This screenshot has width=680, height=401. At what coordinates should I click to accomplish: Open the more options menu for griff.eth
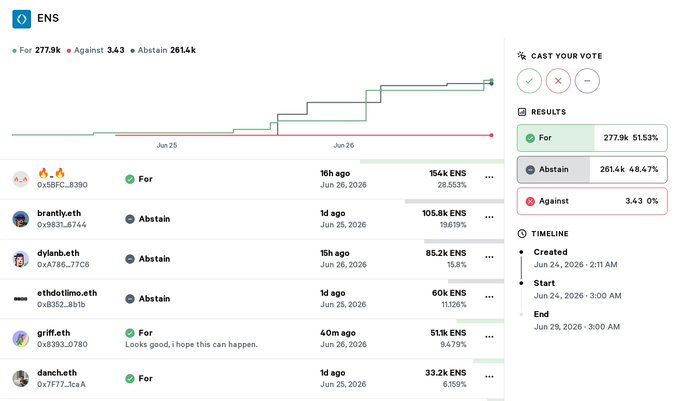click(489, 337)
